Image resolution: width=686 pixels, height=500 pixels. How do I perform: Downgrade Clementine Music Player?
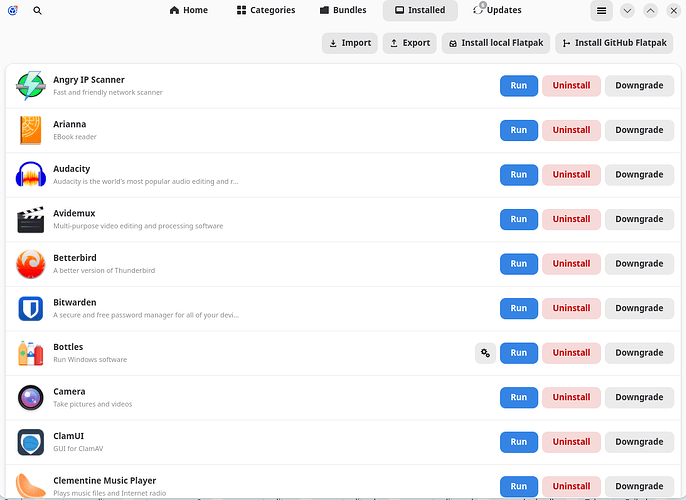pos(639,486)
